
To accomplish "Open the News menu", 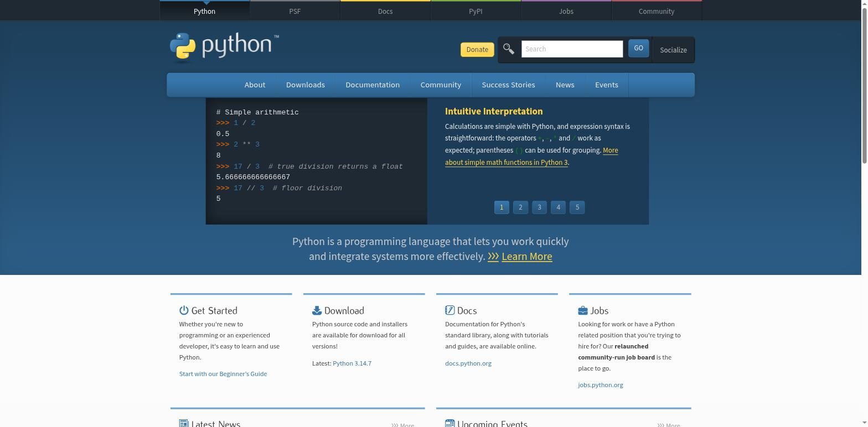I will point(565,85).
